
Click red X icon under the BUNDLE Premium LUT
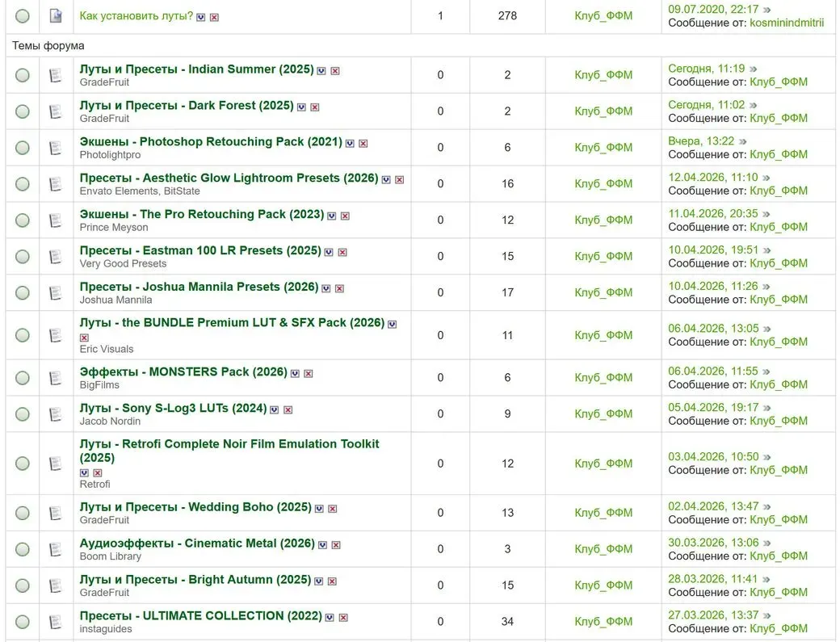click(x=84, y=338)
